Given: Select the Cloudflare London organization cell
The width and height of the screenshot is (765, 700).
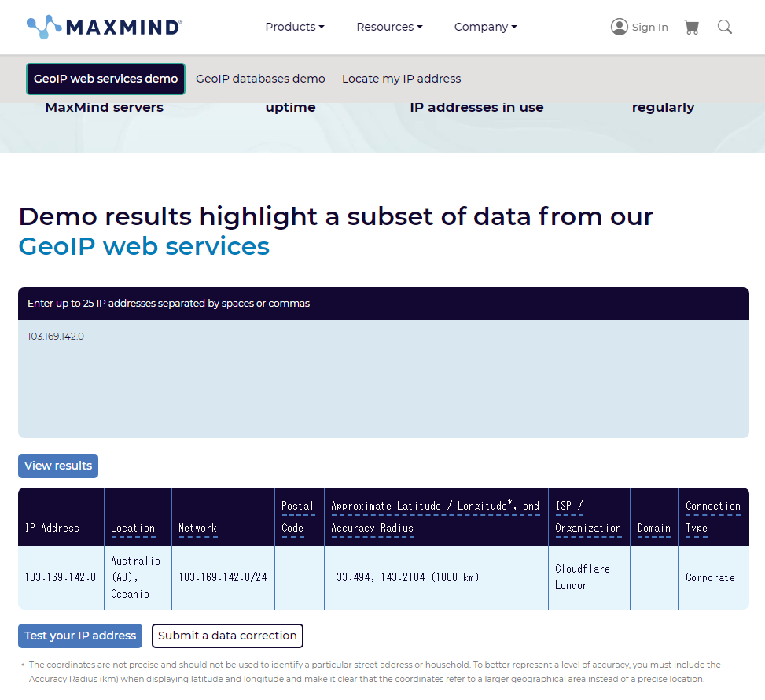Looking at the screenshot, I should click(x=589, y=577).
